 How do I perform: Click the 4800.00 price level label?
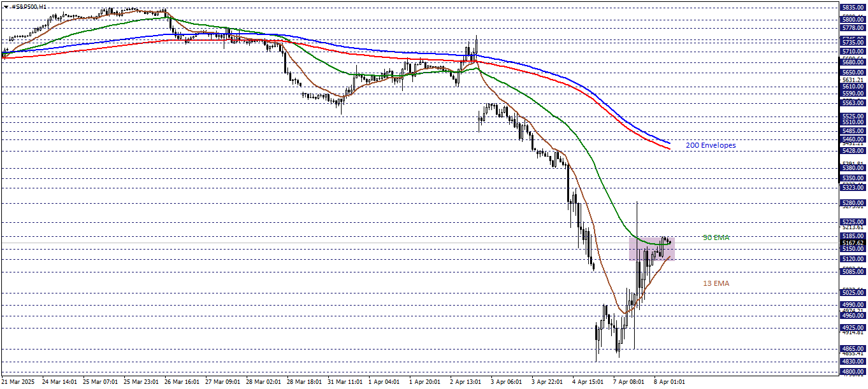click(853, 372)
